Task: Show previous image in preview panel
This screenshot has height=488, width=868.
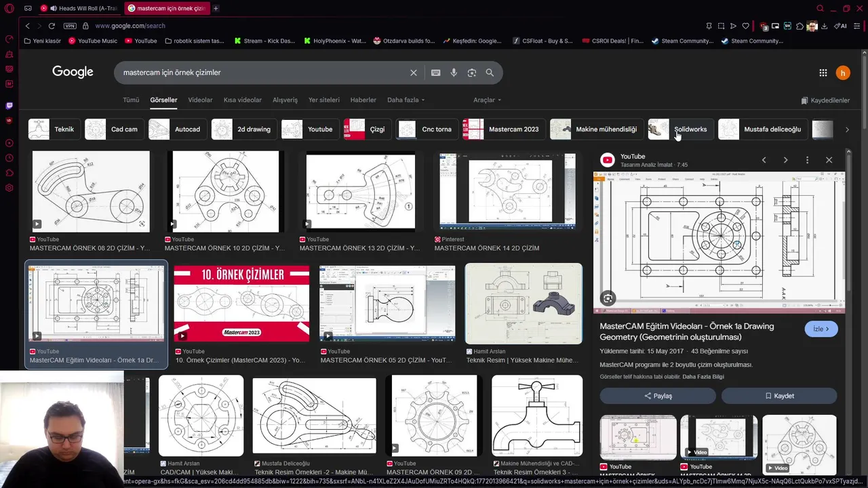Action: [764, 160]
